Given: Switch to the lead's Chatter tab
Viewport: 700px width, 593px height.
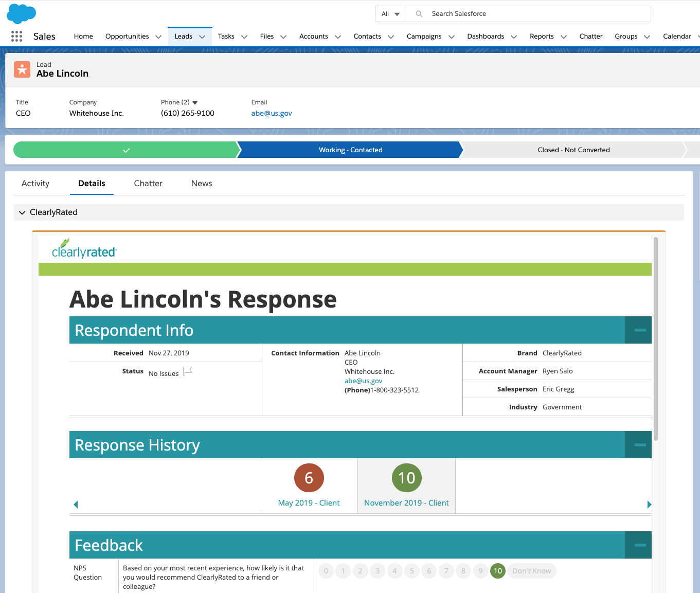Looking at the screenshot, I should [148, 184].
